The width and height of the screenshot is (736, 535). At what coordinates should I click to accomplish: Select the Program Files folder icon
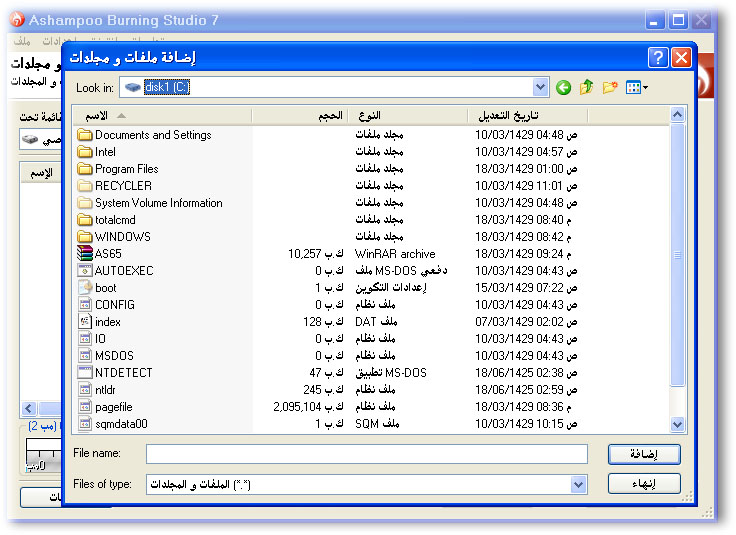coord(84,169)
